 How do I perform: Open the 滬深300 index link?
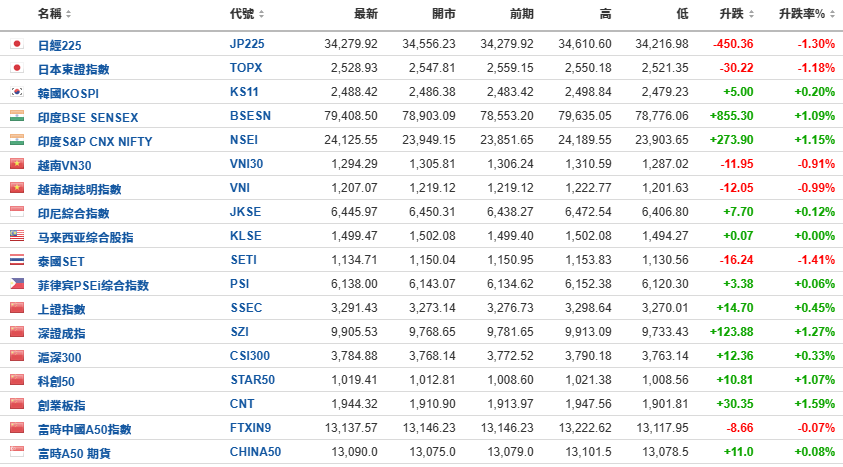[59, 357]
